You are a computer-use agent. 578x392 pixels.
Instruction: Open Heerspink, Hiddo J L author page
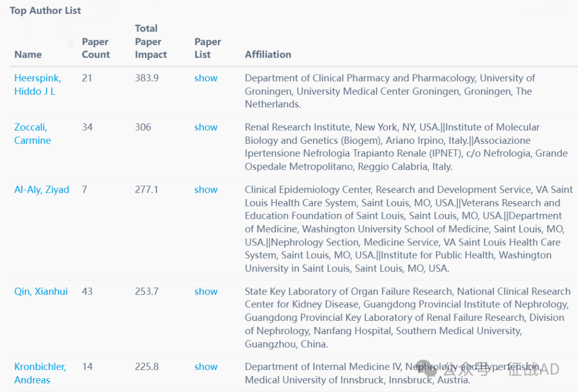pos(37,84)
